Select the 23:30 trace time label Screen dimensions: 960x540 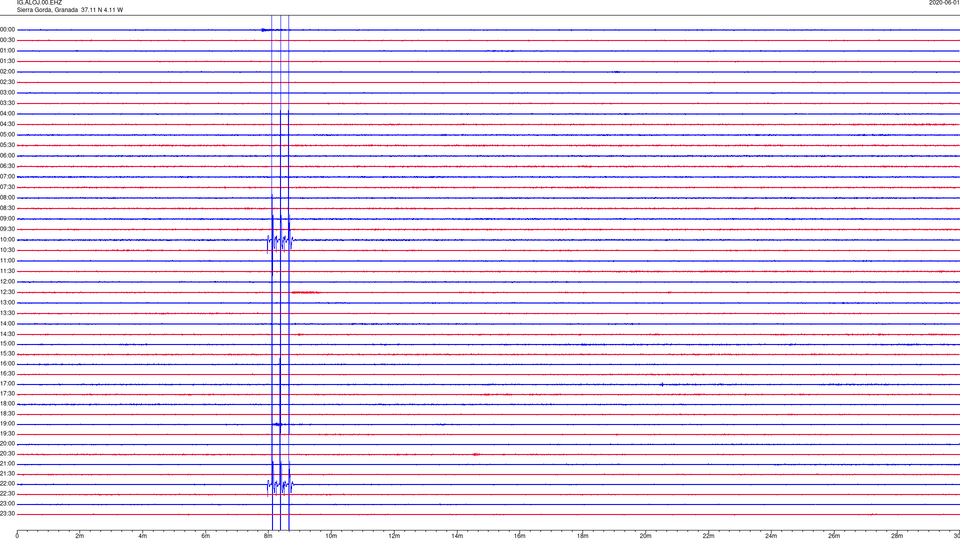click(7, 514)
